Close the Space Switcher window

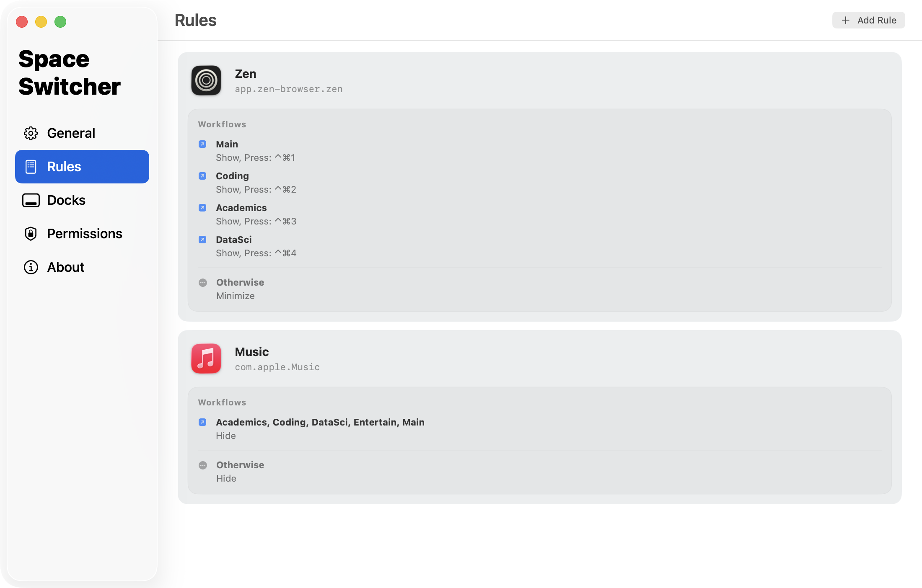tap(22, 22)
